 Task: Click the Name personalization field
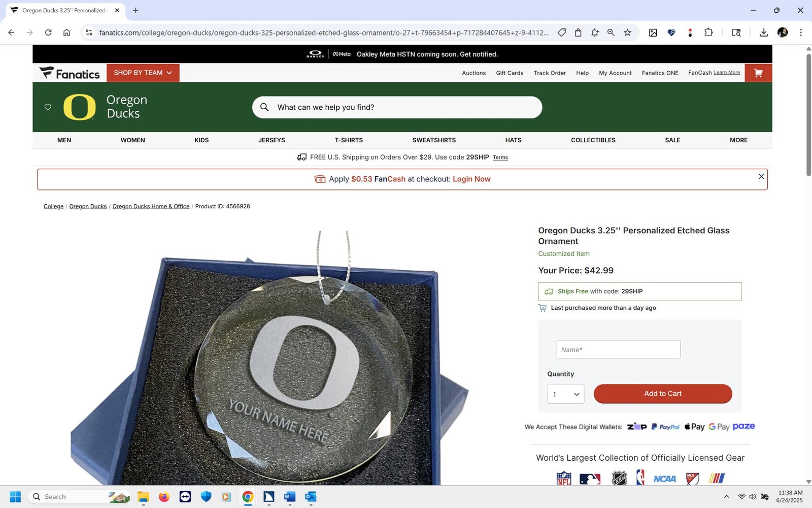pyautogui.click(x=618, y=350)
